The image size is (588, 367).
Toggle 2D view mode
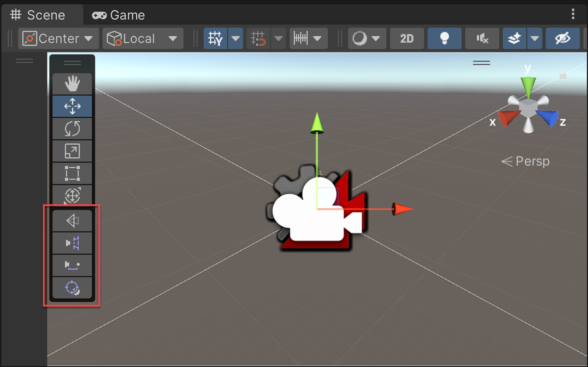407,38
